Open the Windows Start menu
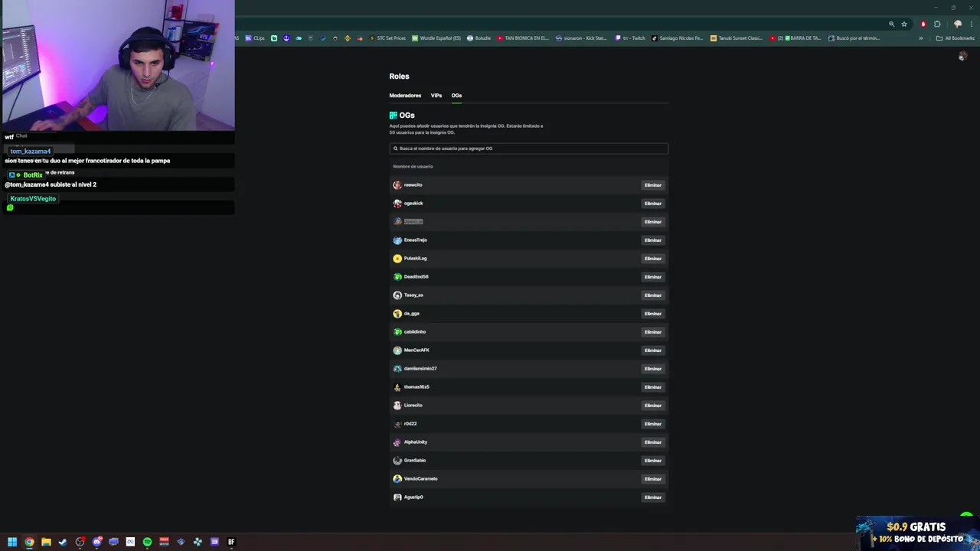 (12, 542)
